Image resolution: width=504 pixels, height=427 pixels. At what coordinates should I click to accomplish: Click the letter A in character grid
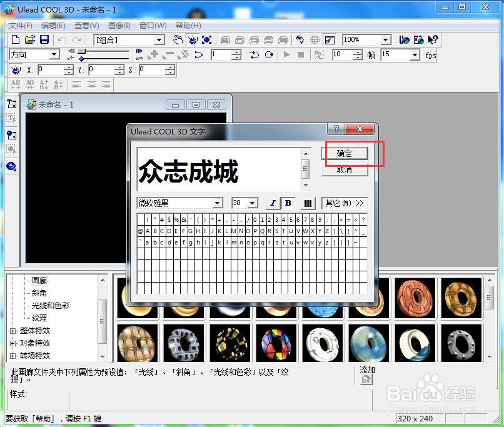coord(148,231)
